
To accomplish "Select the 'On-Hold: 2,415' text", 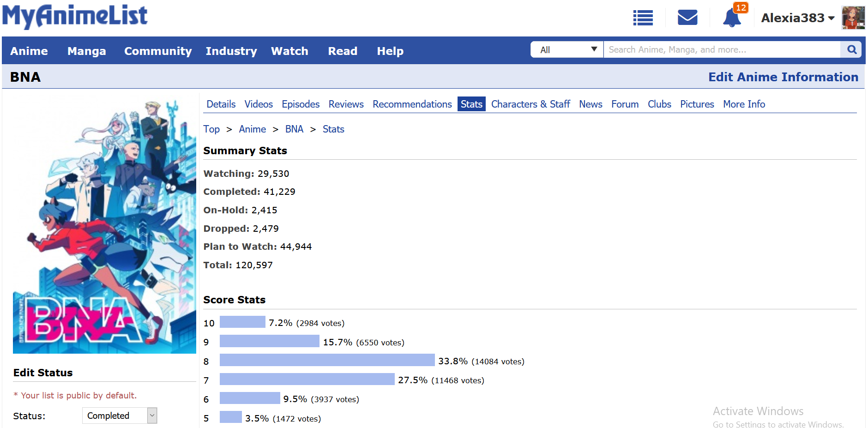I will coord(240,210).
